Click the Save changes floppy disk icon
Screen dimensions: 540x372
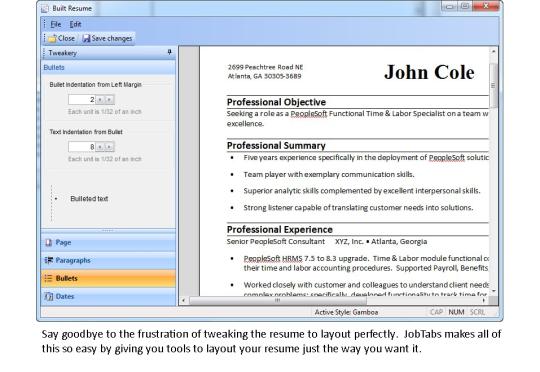(x=86, y=38)
